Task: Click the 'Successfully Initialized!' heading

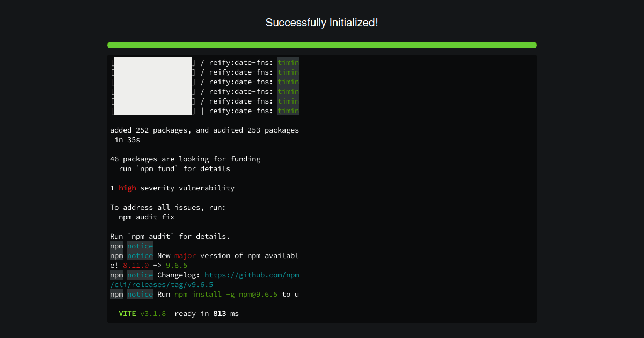Action: coord(321,23)
